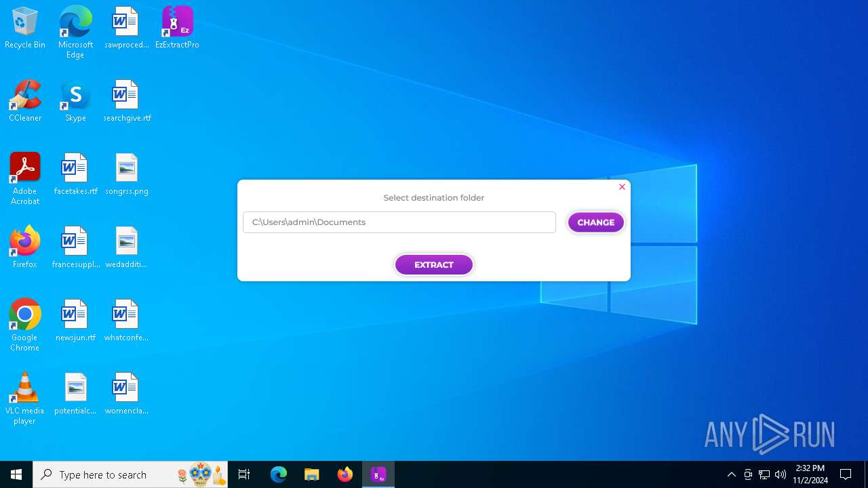
Task: Select the womencla... document icon
Action: pyautogui.click(x=126, y=394)
